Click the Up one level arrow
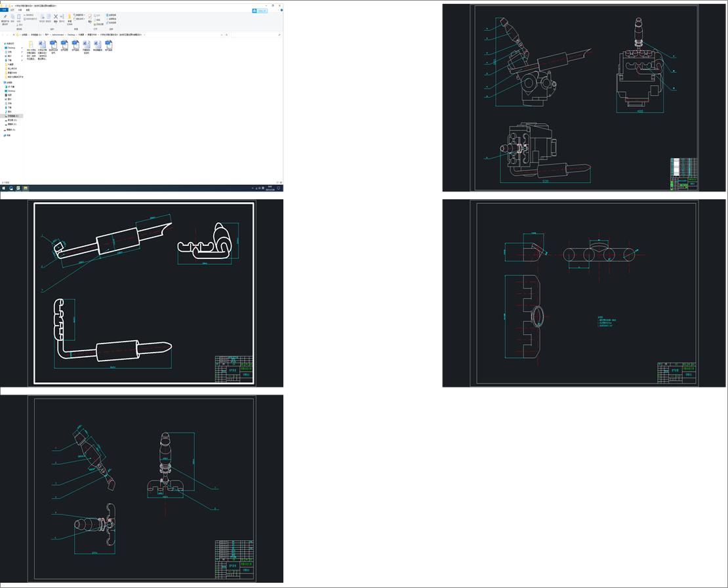The height and width of the screenshot is (588, 728). [14, 35]
